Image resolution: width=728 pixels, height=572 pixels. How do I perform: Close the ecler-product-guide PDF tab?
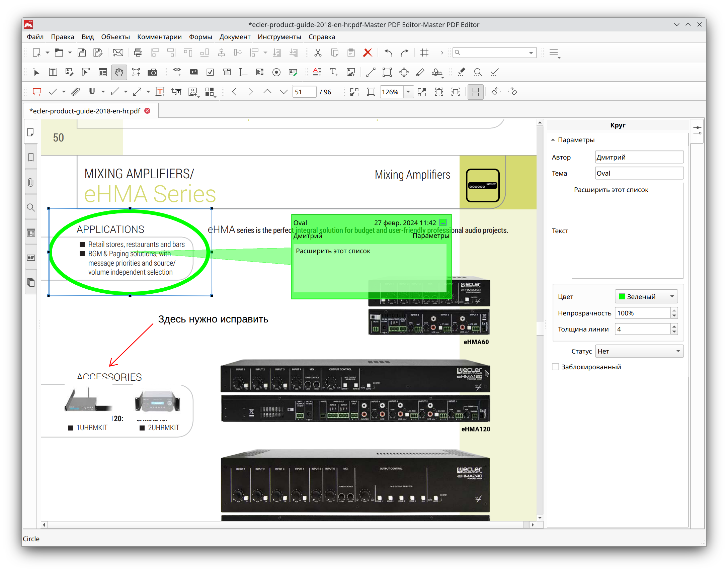click(x=147, y=111)
